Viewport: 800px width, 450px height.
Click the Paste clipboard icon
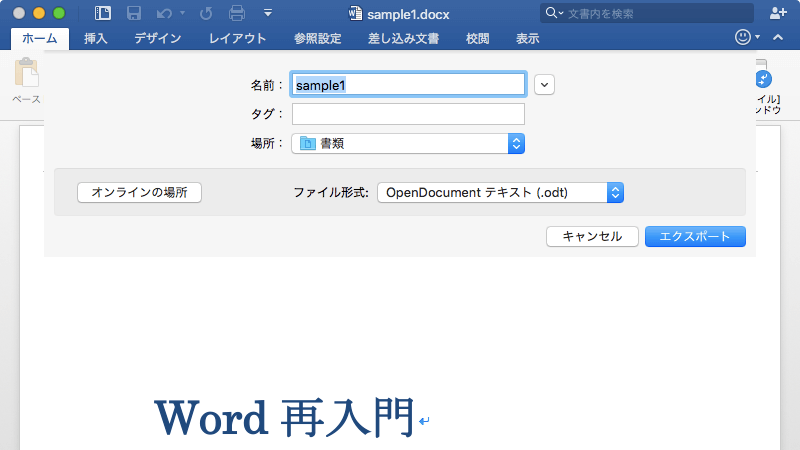click(27, 72)
